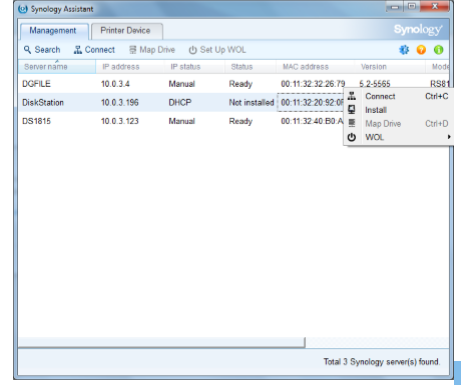This screenshot has height=392, width=467.
Task: Sort by the IP address column header
Action: point(130,67)
